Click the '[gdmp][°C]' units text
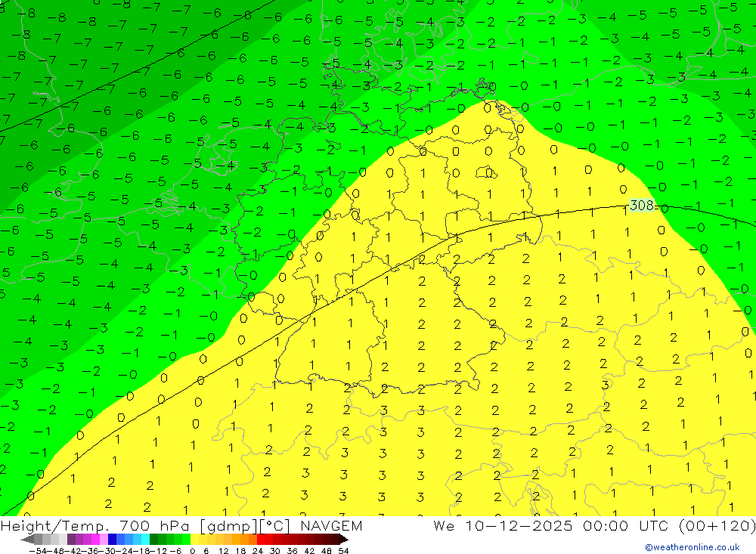Image resolution: width=756 pixels, height=554 pixels. [x=246, y=525]
